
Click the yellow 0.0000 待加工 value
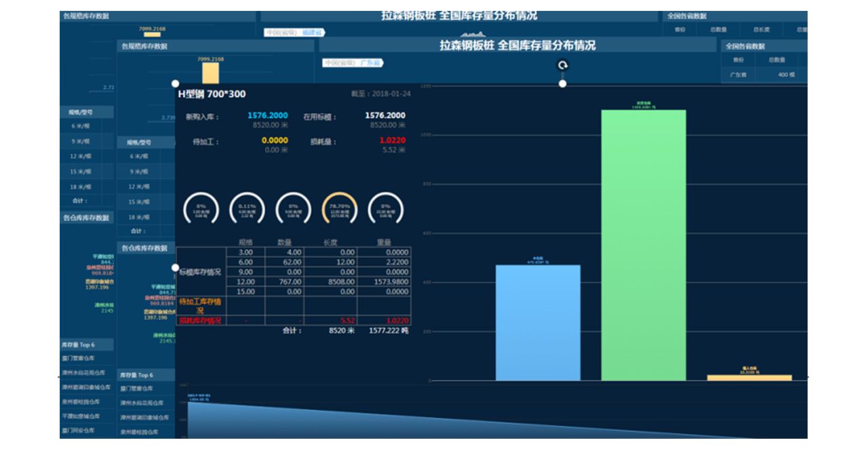tap(276, 140)
